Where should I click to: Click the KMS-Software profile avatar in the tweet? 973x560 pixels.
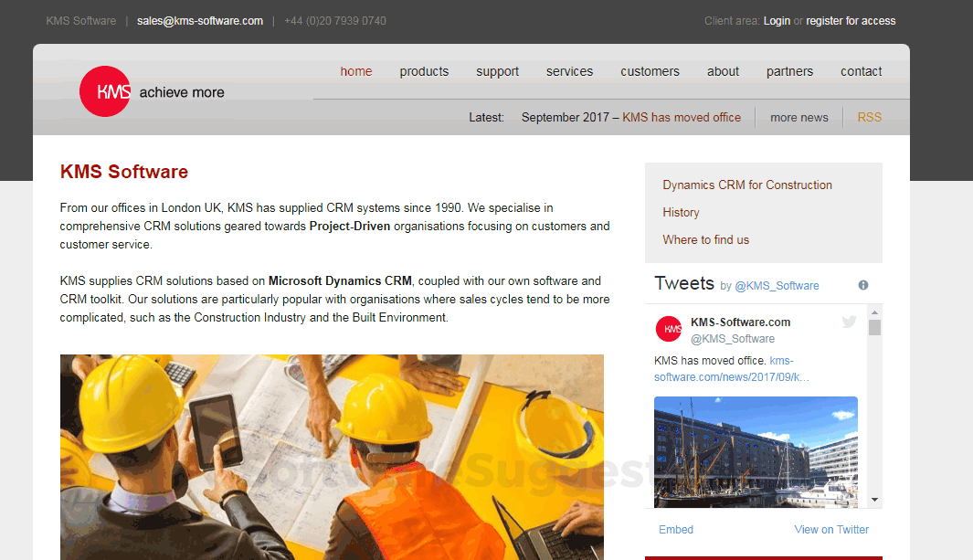668,329
